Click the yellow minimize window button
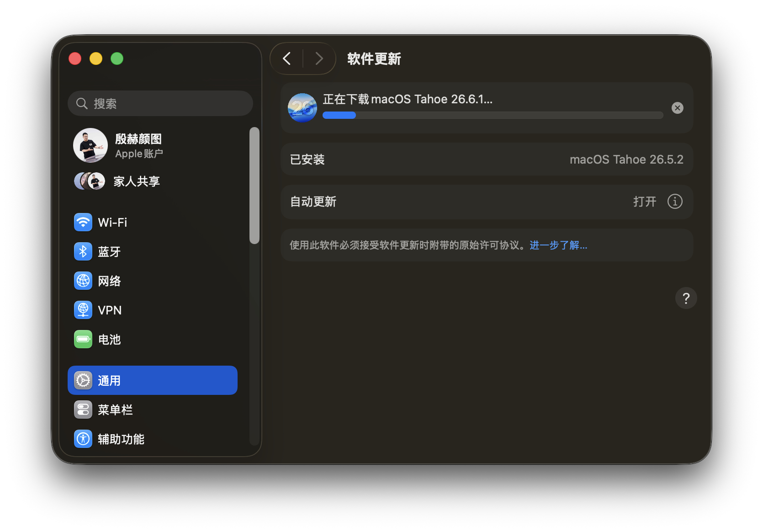763x532 pixels. coord(96,59)
